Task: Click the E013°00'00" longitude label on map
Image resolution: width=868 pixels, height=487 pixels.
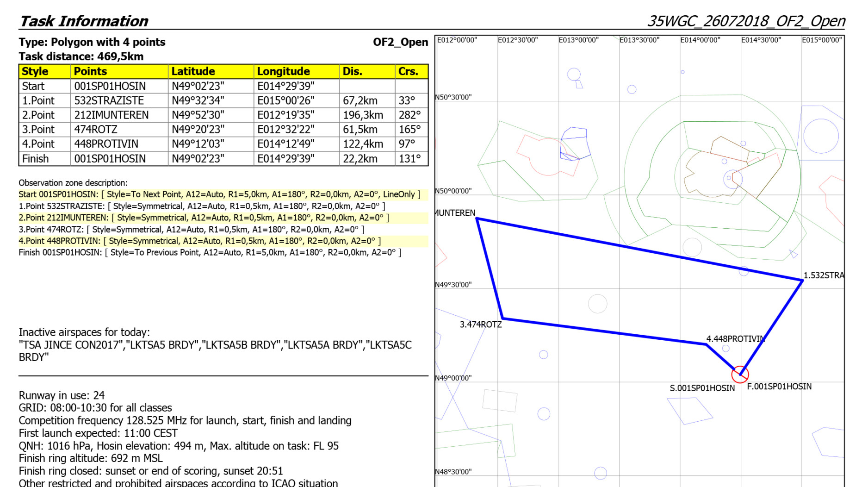Action: pos(578,40)
